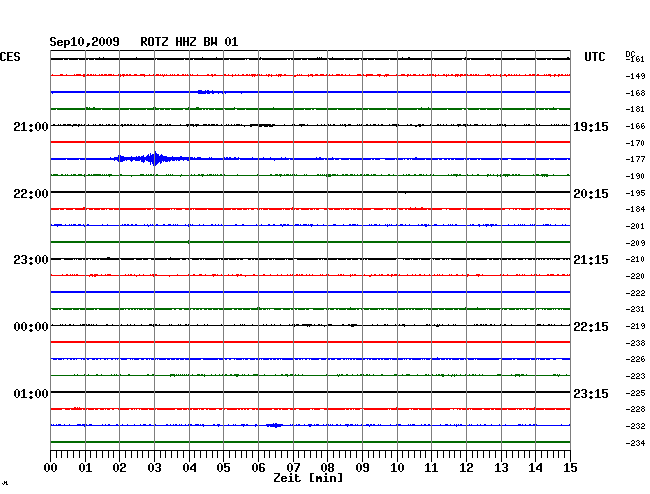Screen dimensions: 650x494
Task: Select the DC offset value -168
Action: point(635,93)
